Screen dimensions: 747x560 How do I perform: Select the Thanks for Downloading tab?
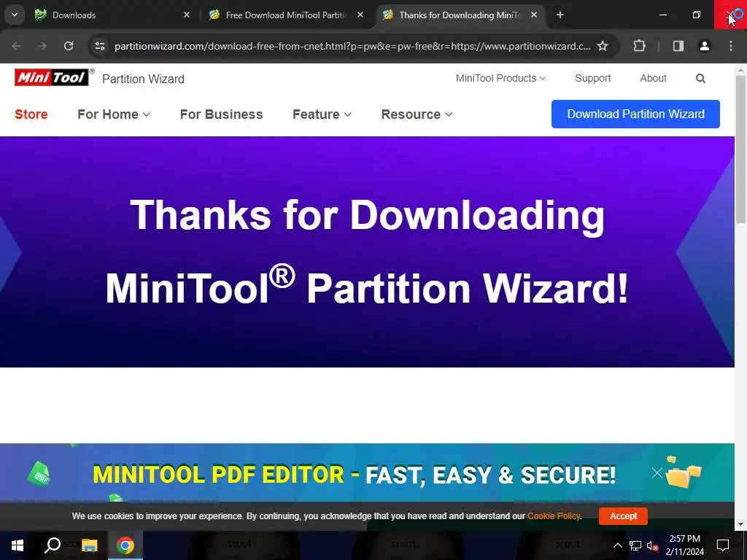[x=460, y=15]
